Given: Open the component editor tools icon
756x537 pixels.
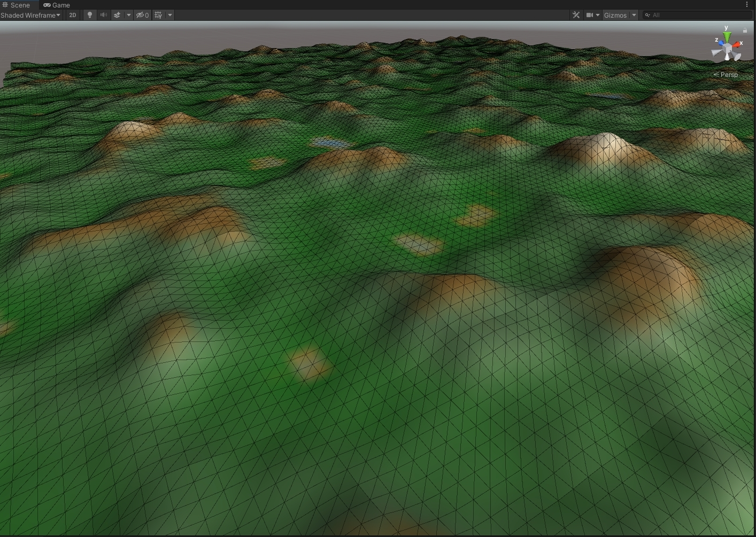Looking at the screenshot, I should [576, 15].
